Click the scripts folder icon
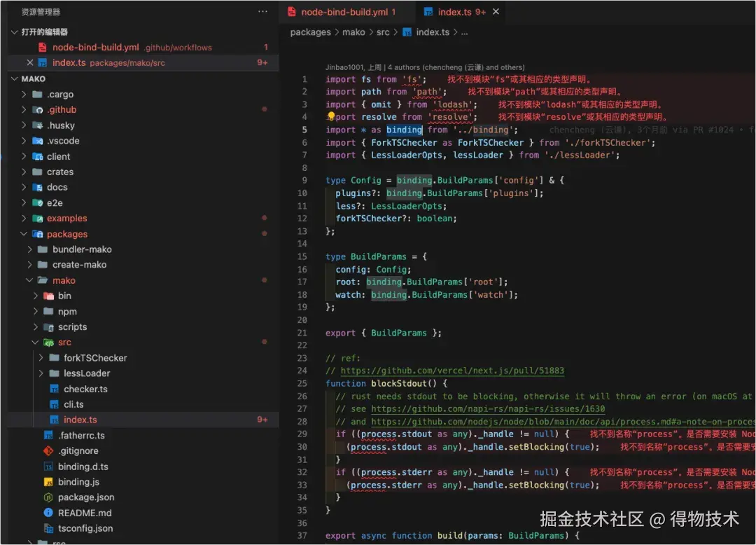756x545 pixels. 48,326
